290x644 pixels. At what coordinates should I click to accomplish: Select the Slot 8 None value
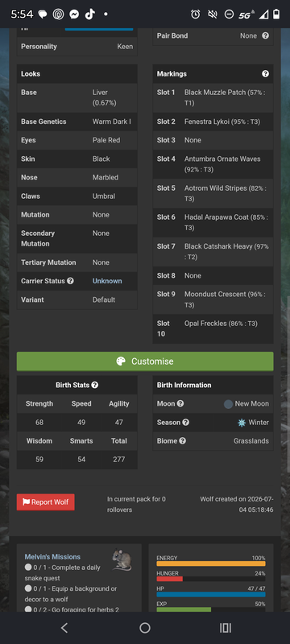(193, 275)
